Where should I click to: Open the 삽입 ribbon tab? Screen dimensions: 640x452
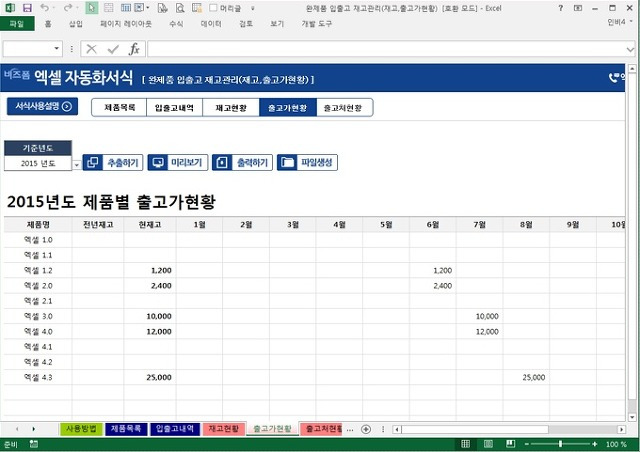[x=76, y=24]
